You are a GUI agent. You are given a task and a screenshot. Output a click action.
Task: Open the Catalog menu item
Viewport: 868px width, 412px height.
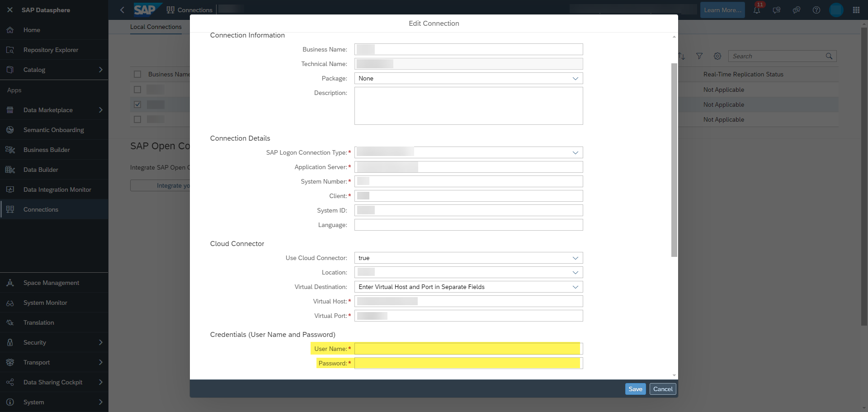click(54, 70)
